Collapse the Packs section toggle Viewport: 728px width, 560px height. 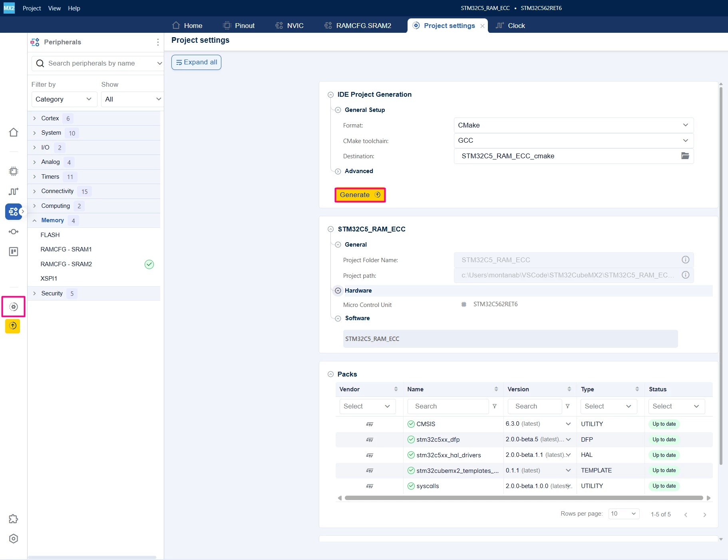[x=330, y=374]
